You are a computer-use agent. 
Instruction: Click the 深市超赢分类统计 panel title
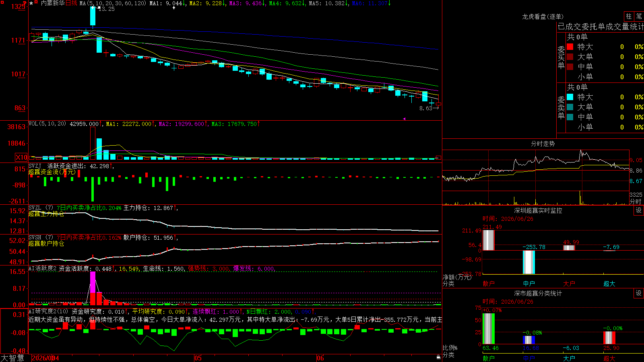coord(538,293)
